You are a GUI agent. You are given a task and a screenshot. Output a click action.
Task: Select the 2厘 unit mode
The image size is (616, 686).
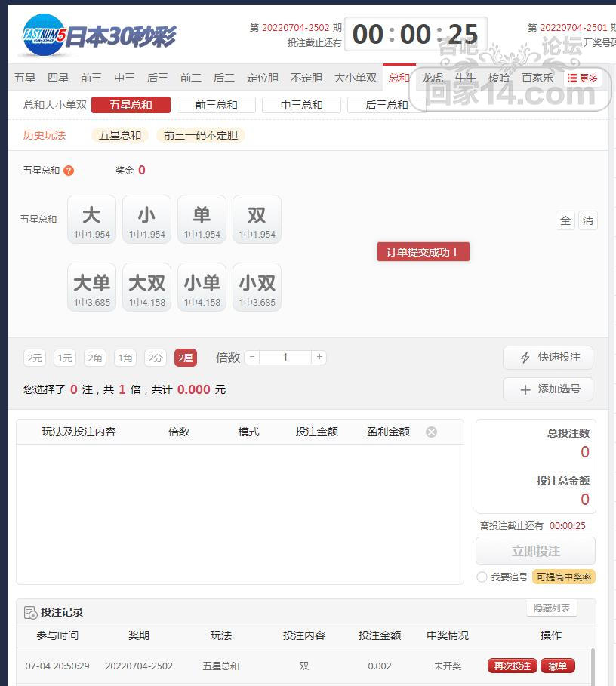(x=186, y=358)
